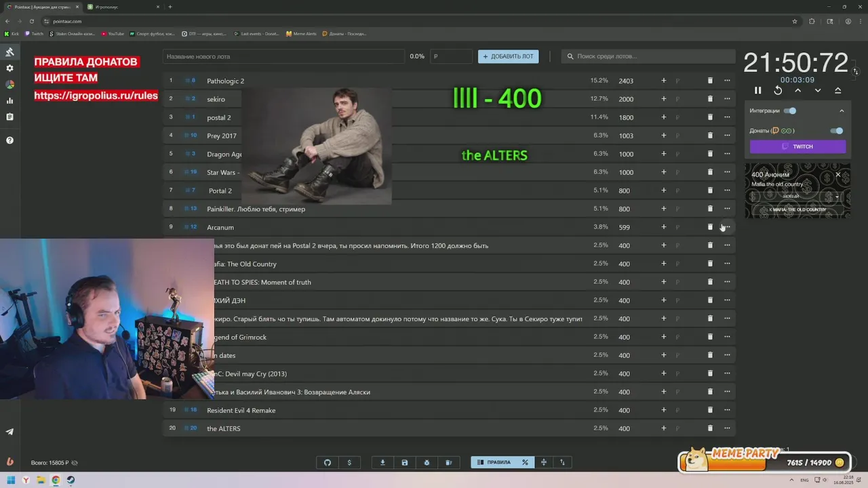Reload the page in the browser
This screenshot has width=868, height=488.
pyautogui.click(x=31, y=21)
